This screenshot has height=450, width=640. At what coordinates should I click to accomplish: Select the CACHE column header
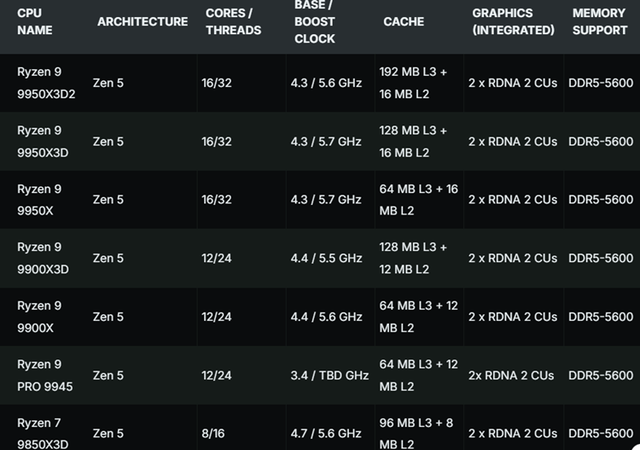coord(403,22)
